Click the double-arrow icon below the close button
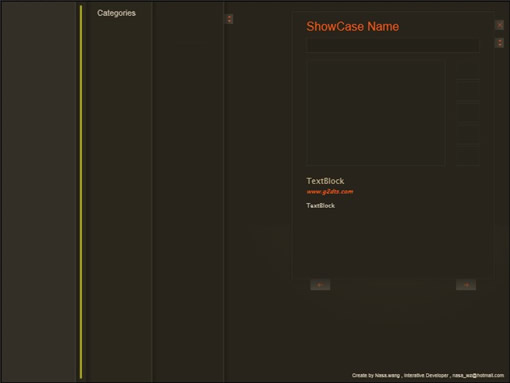 tap(499, 43)
